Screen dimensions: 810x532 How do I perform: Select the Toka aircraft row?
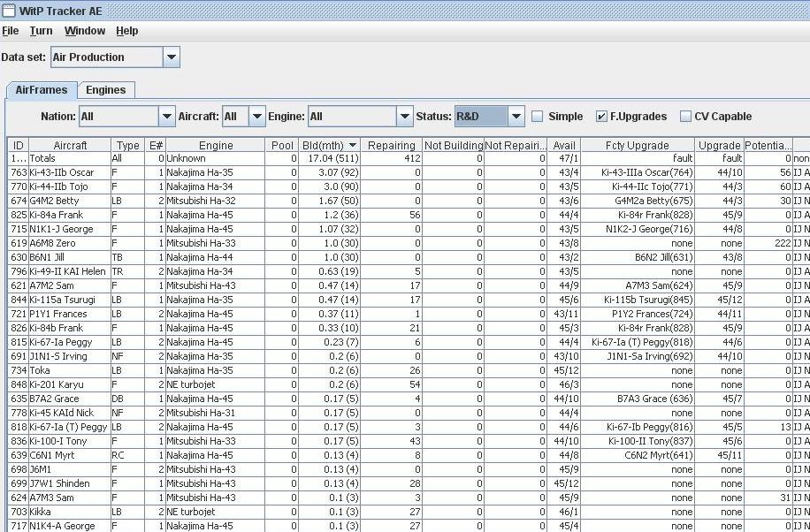coord(409,370)
